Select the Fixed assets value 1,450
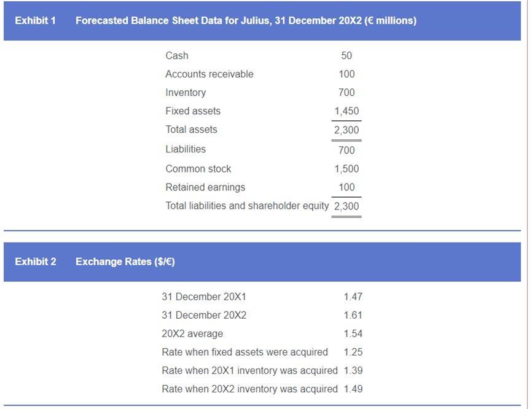This screenshot has width=532, height=409. (x=346, y=111)
